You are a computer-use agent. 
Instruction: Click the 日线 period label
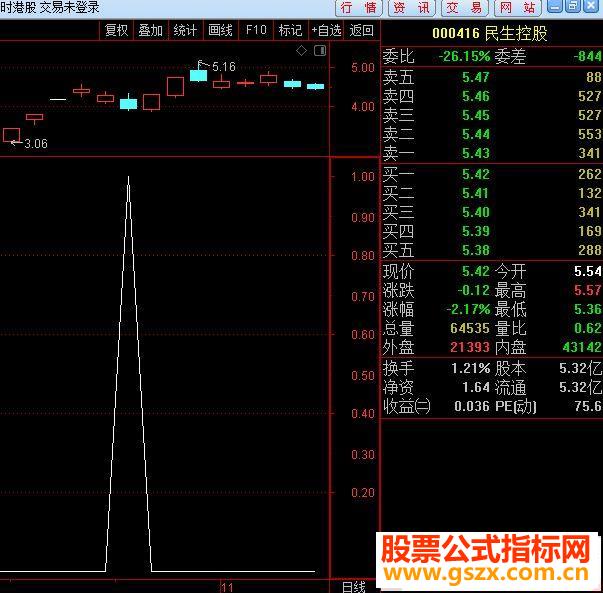[354, 587]
